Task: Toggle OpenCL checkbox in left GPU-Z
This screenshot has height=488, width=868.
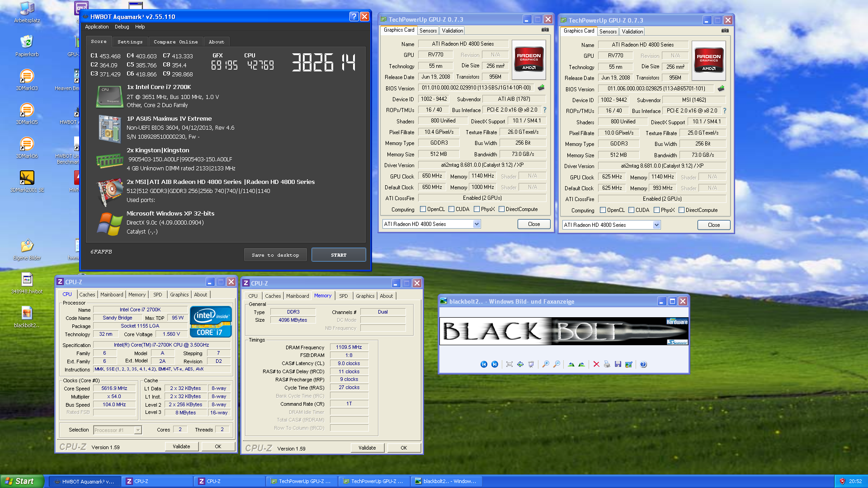Action: pyautogui.click(x=423, y=209)
